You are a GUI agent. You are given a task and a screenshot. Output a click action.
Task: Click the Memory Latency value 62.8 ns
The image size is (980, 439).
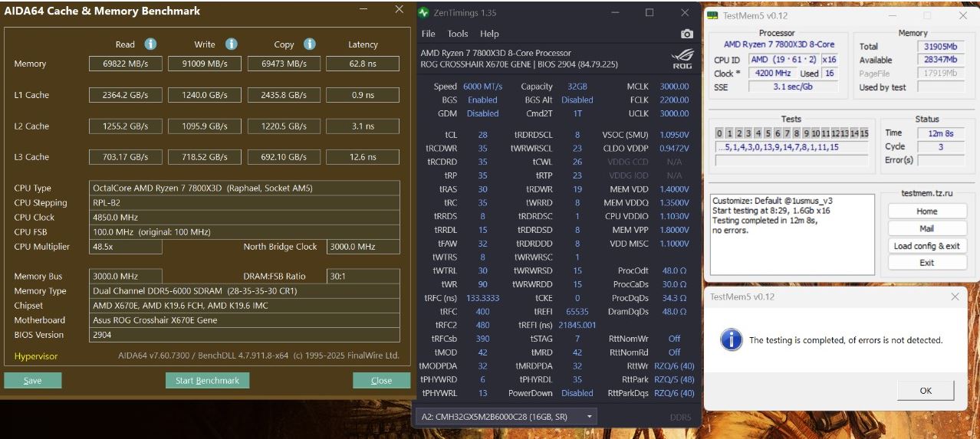coord(363,64)
